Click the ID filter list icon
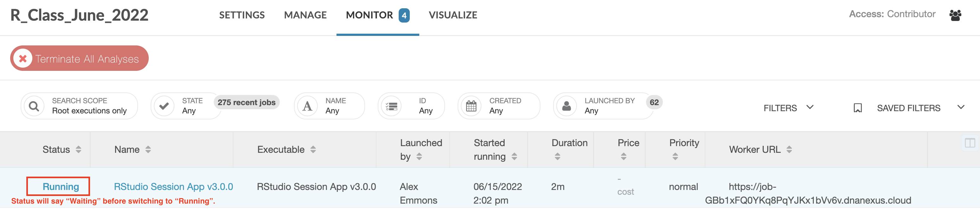The width and height of the screenshot is (980, 209). click(x=391, y=106)
